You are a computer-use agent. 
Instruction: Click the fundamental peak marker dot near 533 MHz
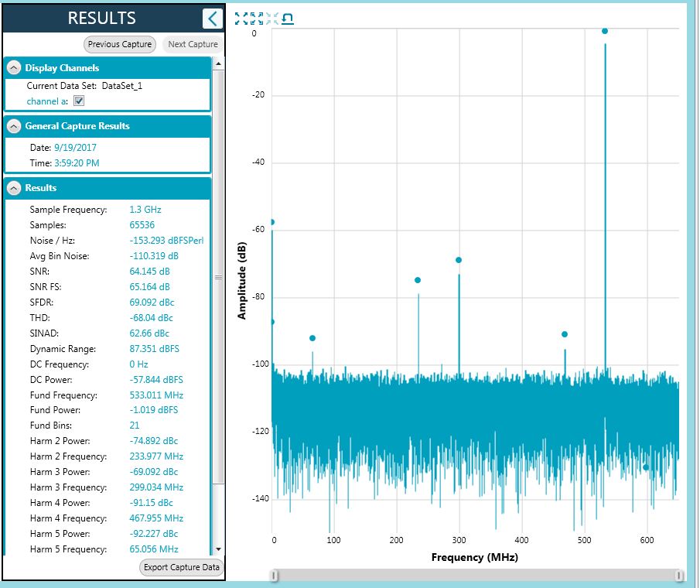click(x=605, y=31)
